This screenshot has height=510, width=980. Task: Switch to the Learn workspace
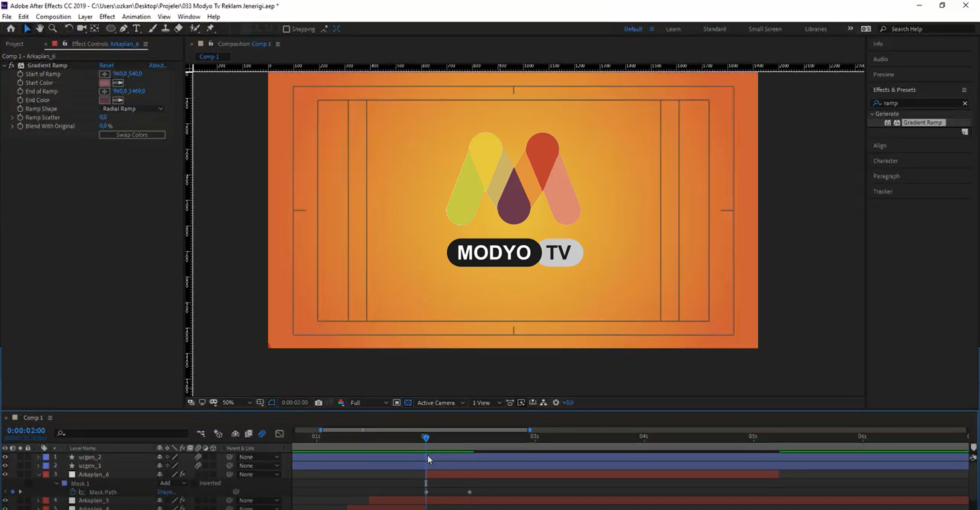pos(673,29)
